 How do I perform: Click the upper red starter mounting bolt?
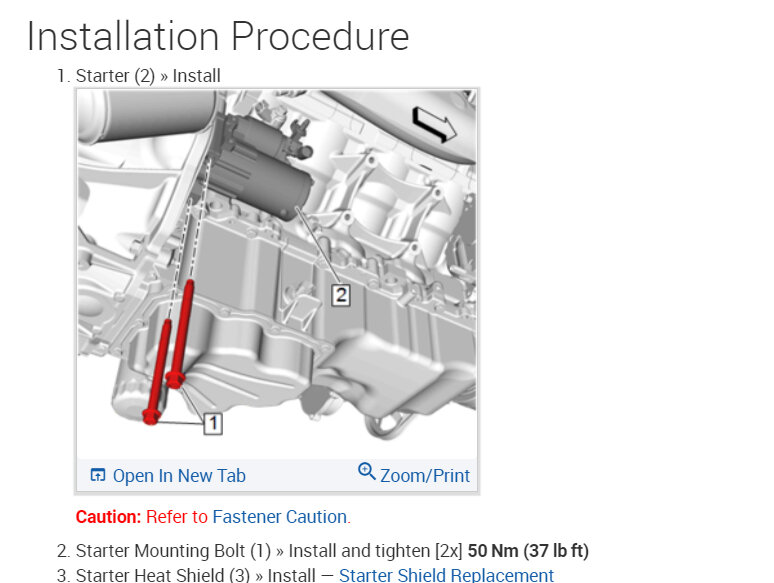point(181,335)
